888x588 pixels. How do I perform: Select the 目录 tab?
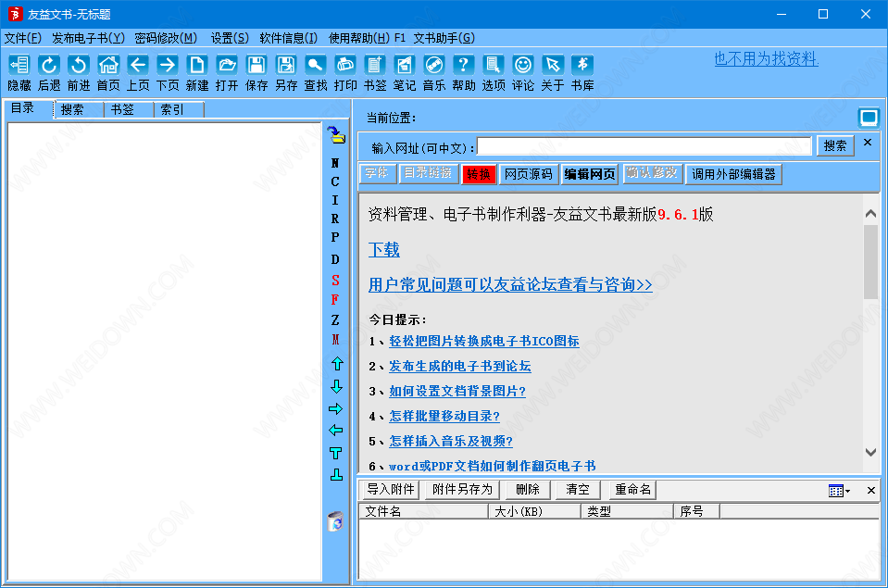pyautogui.click(x=29, y=108)
